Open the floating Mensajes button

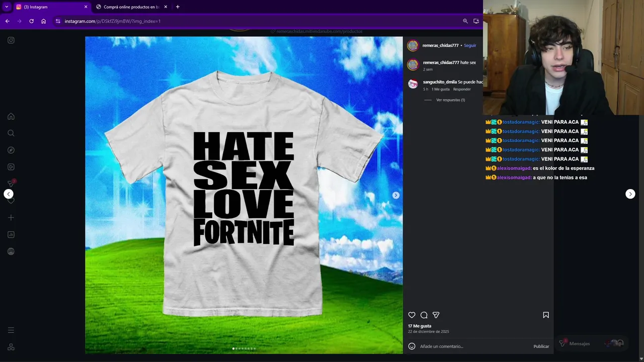(x=592, y=343)
